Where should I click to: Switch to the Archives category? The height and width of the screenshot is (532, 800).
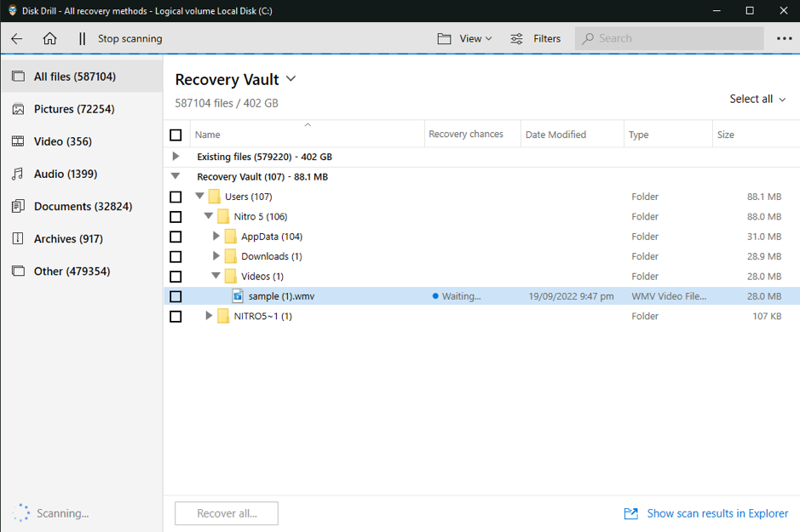[x=68, y=238]
